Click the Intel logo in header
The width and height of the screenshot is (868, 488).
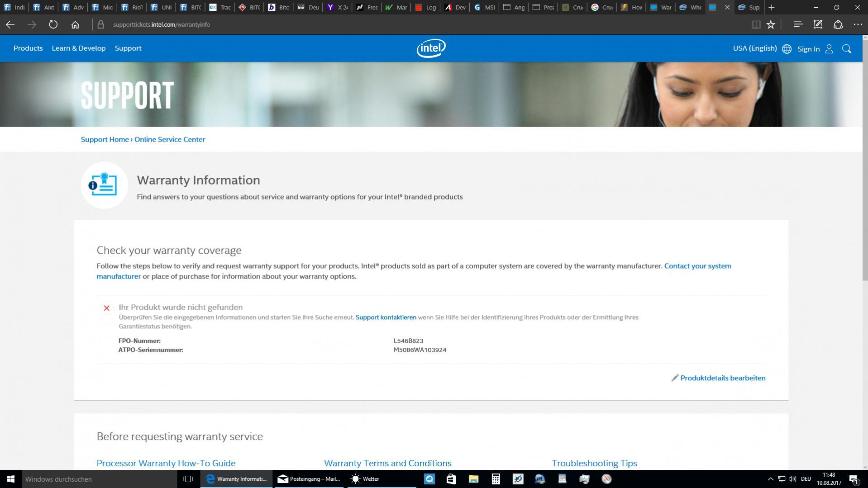(x=431, y=48)
